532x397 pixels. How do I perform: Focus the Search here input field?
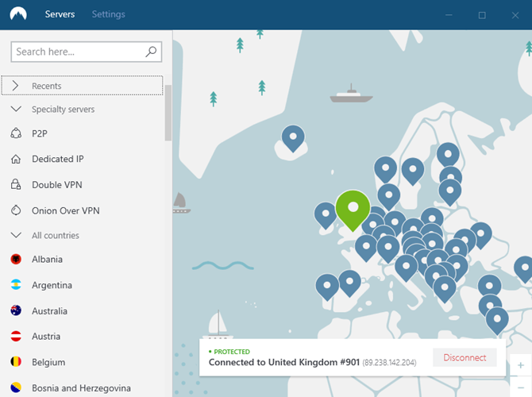[x=87, y=52]
